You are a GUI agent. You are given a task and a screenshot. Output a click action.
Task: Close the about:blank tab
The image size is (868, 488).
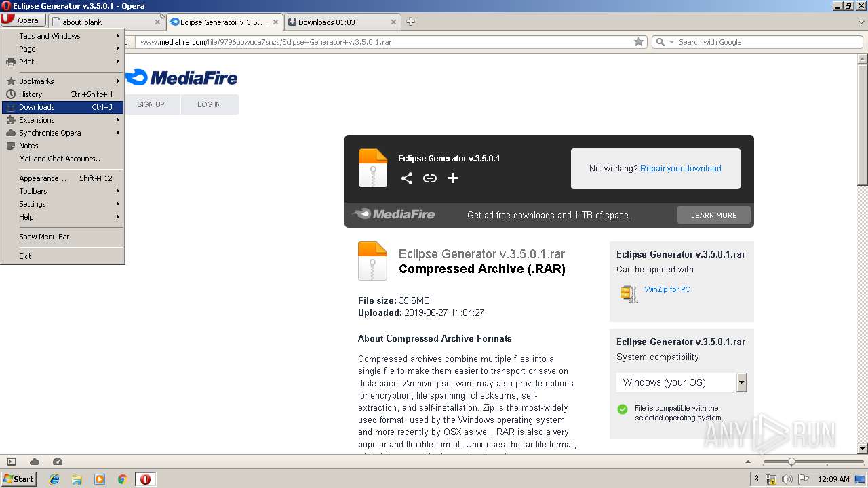pos(157,22)
